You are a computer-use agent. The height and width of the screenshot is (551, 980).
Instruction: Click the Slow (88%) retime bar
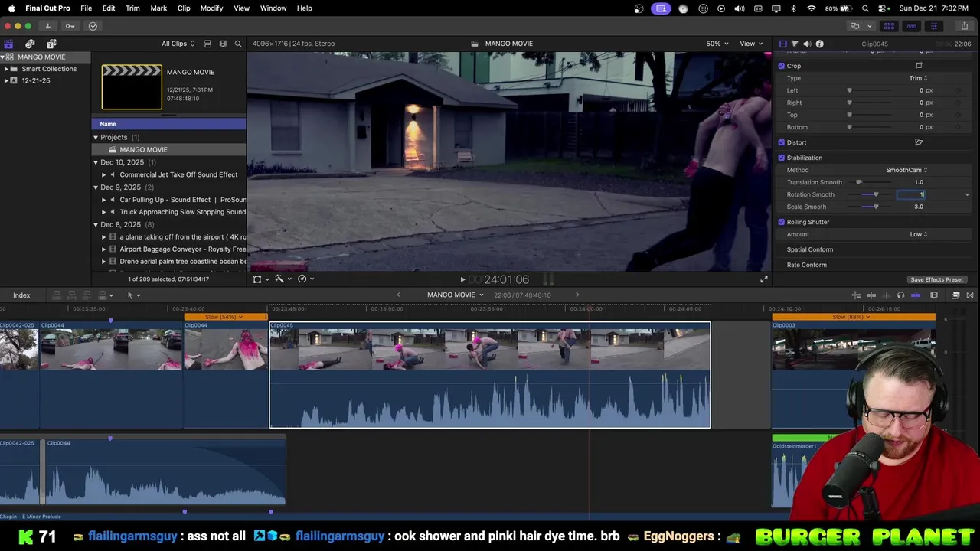pyautogui.click(x=854, y=317)
